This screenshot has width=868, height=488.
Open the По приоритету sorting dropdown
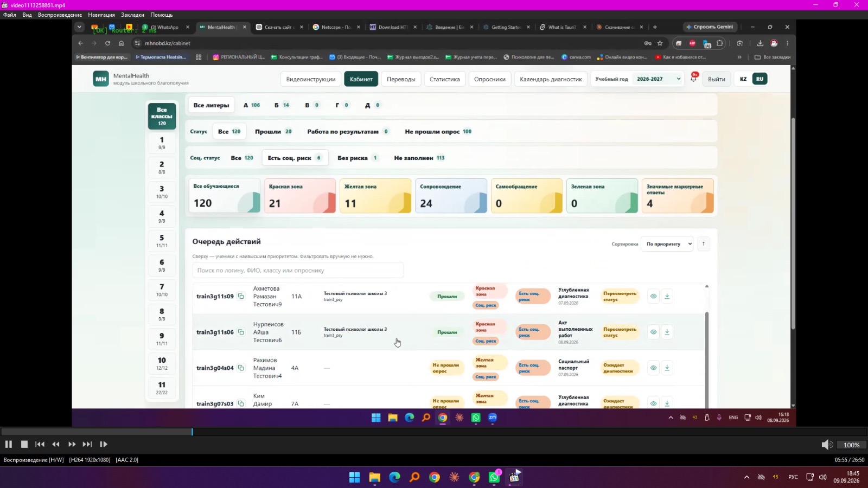coord(667,244)
